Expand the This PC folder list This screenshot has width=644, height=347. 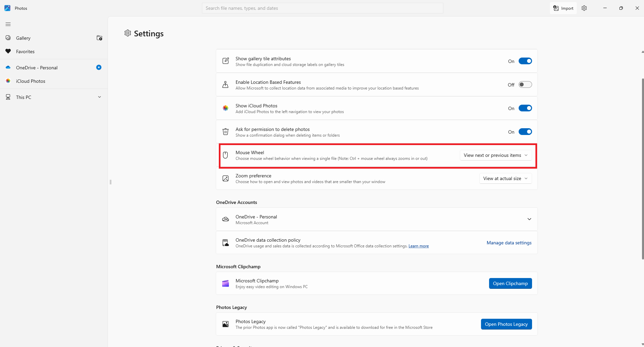tap(99, 97)
